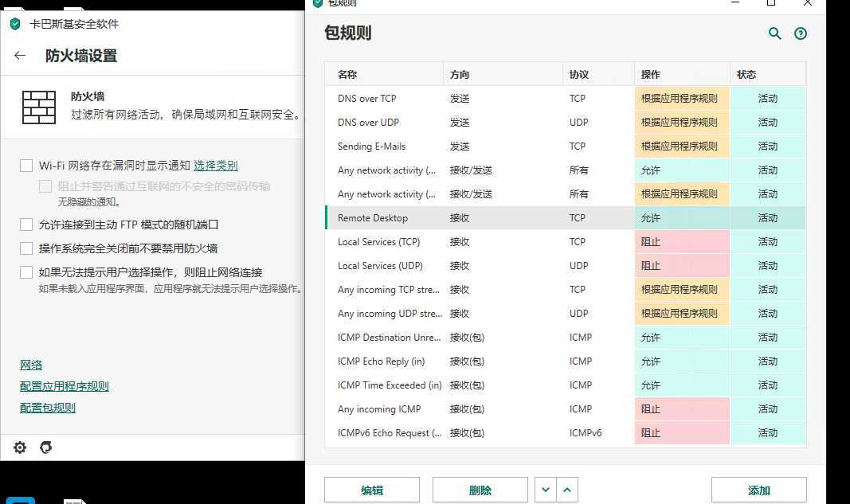
Task: Open the 配置应用程序规则 link
Action: coord(65,386)
